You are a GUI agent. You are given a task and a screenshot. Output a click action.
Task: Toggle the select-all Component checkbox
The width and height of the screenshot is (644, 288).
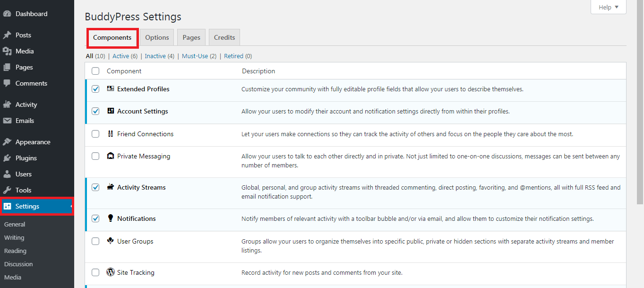(x=95, y=71)
